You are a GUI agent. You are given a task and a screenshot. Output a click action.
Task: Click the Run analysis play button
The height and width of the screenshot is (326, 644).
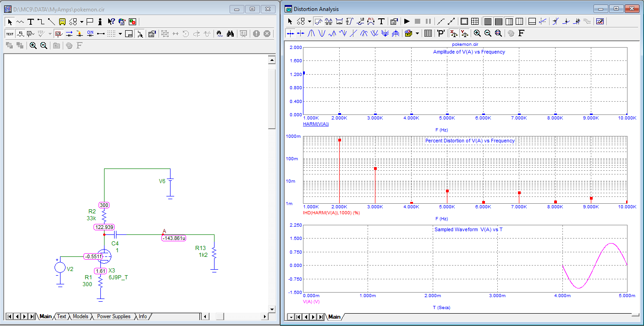[407, 22]
